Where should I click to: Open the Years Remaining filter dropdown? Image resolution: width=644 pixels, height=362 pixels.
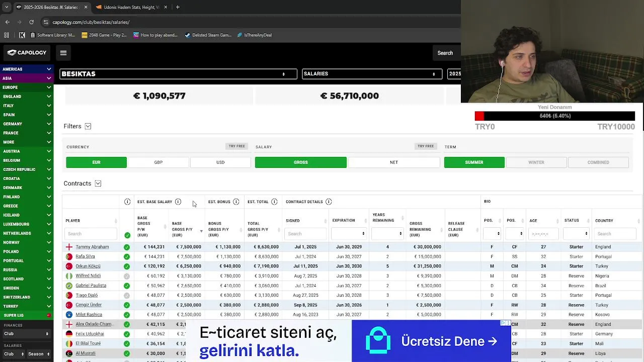(387, 234)
